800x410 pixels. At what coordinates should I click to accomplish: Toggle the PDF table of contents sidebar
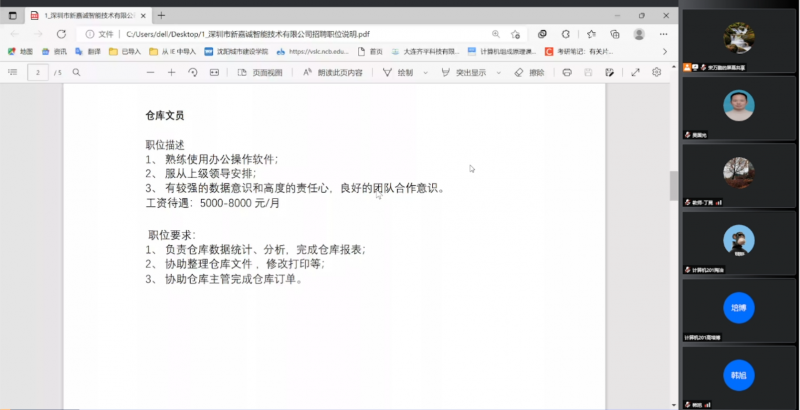(13, 72)
